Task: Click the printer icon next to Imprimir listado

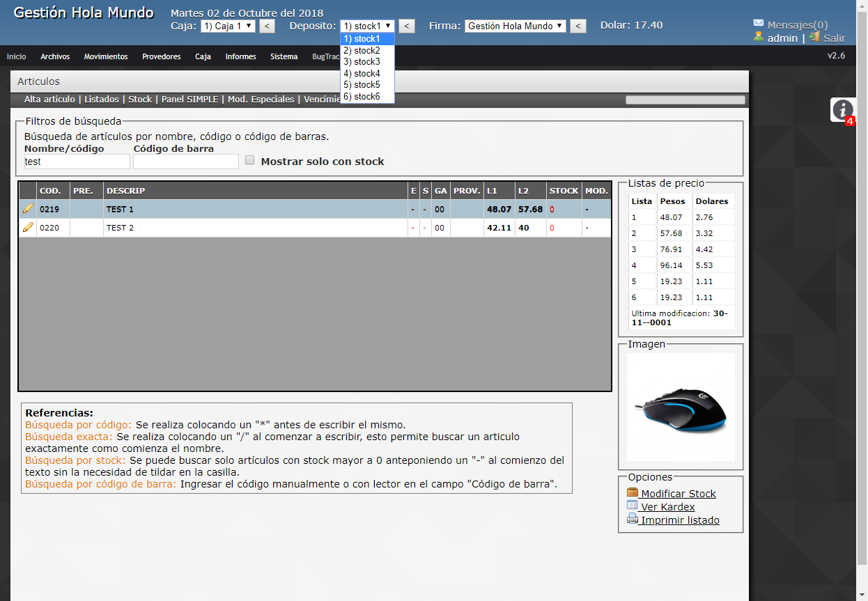Action: [x=631, y=520]
